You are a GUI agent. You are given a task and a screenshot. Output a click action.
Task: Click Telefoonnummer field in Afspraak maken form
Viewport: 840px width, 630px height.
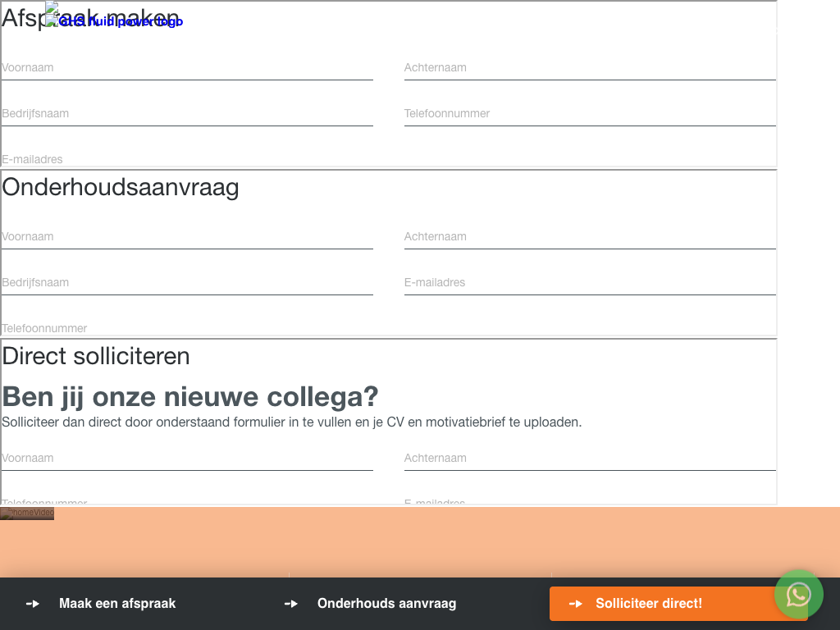pos(590,114)
